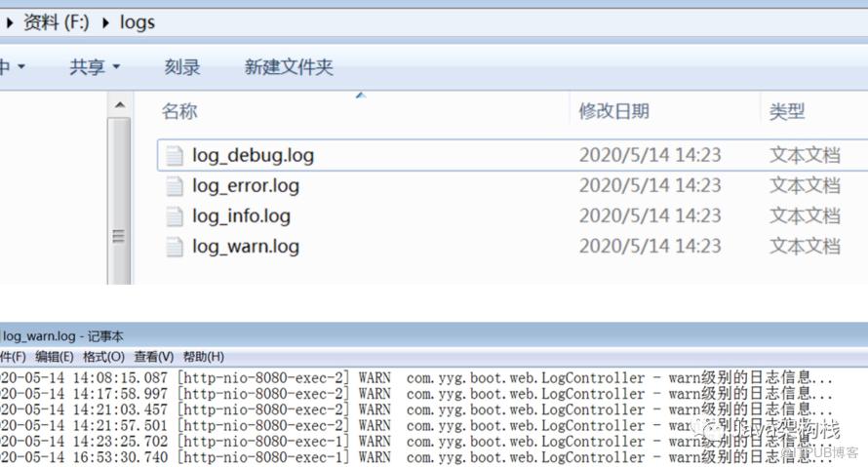The height and width of the screenshot is (467, 868).
Task: Click the log_error.log file icon
Action: pyautogui.click(x=175, y=186)
